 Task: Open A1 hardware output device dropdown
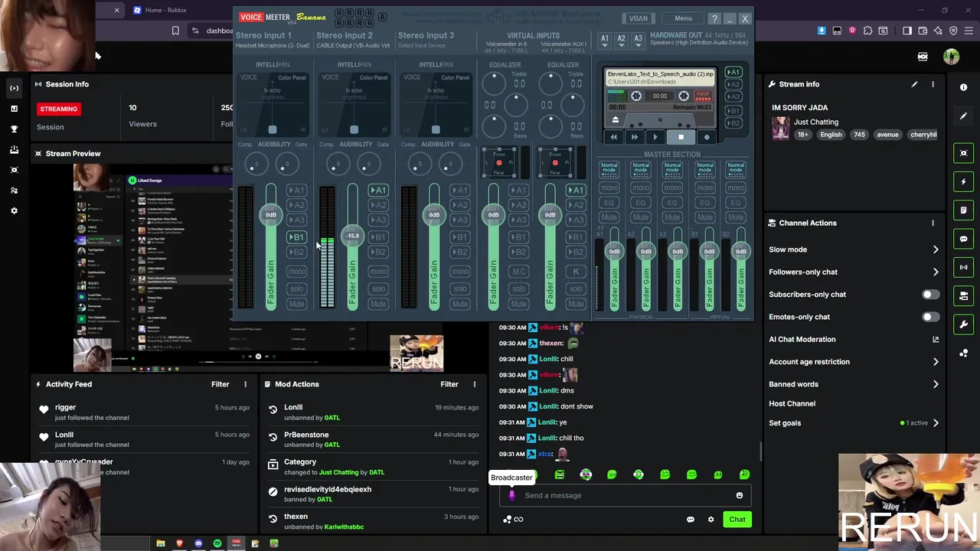pyautogui.click(x=605, y=41)
